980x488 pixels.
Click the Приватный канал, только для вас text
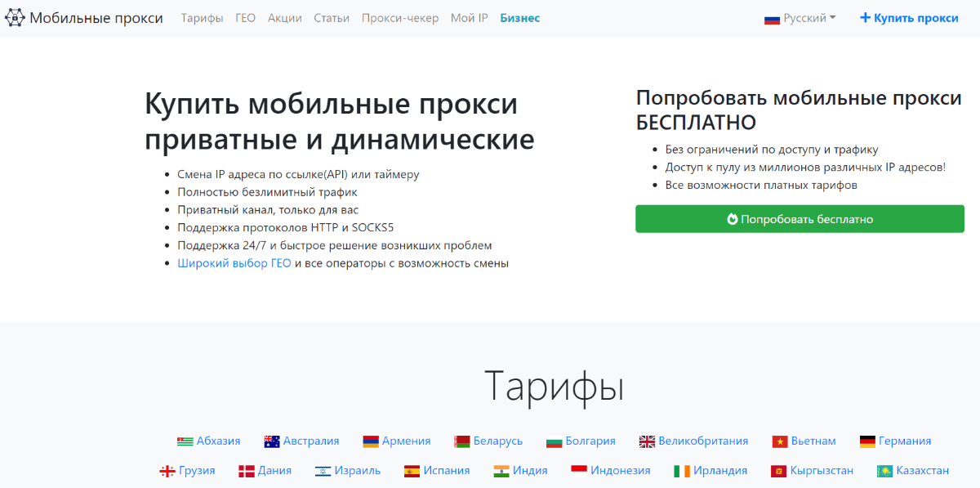[268, 209]
